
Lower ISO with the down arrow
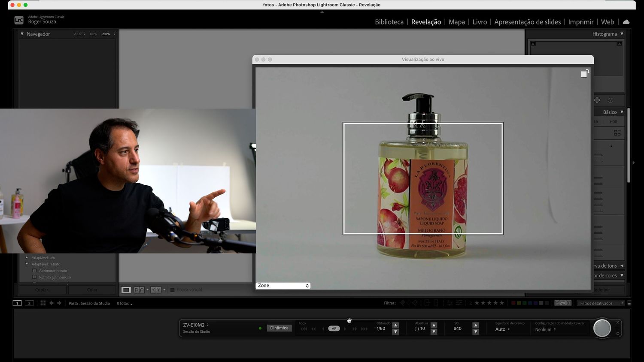pyautogui.click(x=476, y=332)
